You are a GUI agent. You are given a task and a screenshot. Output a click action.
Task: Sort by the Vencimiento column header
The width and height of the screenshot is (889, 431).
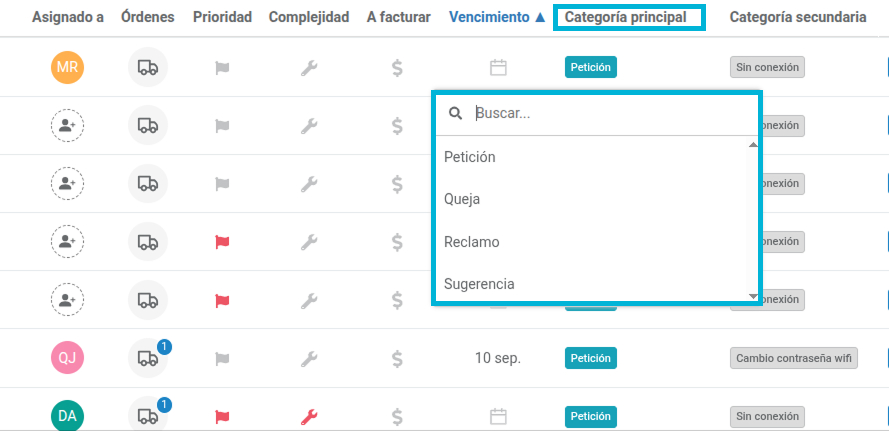point(497,17)
